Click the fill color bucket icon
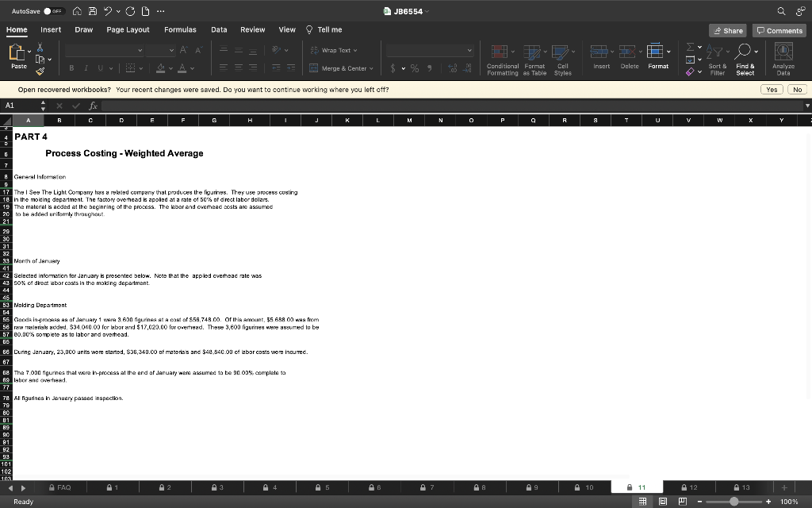The image size is (812, 508). (160, 68)
